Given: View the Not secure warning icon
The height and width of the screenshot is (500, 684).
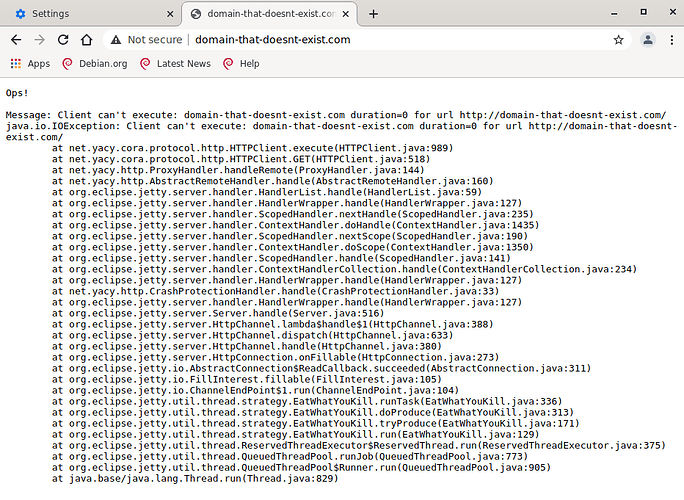Looking at the screenshot, I should (116, 40).
